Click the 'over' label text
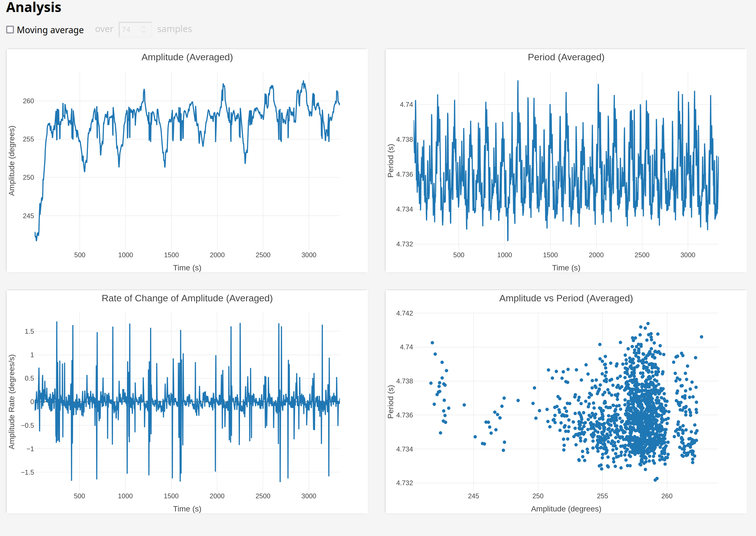 click(104, 29)
